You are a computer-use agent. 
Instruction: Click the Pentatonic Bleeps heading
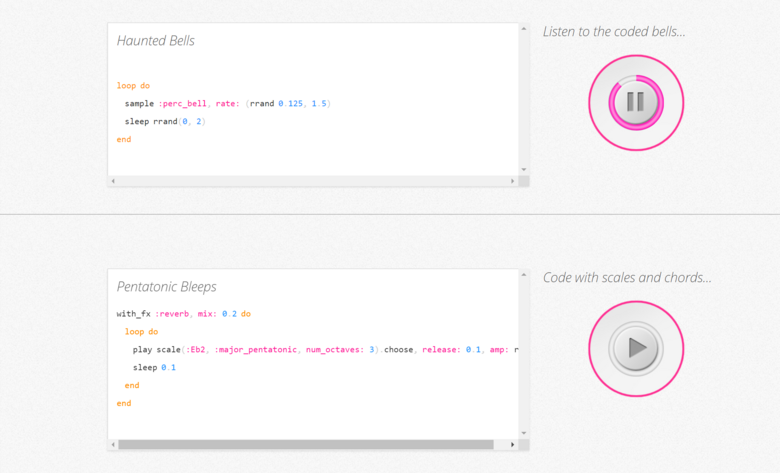[166, 286]
